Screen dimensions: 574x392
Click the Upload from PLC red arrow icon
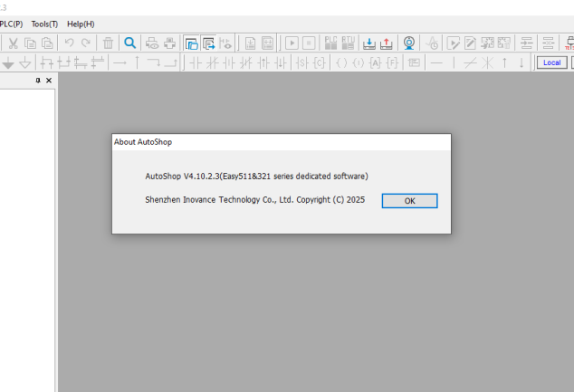[x=387, y=43]
